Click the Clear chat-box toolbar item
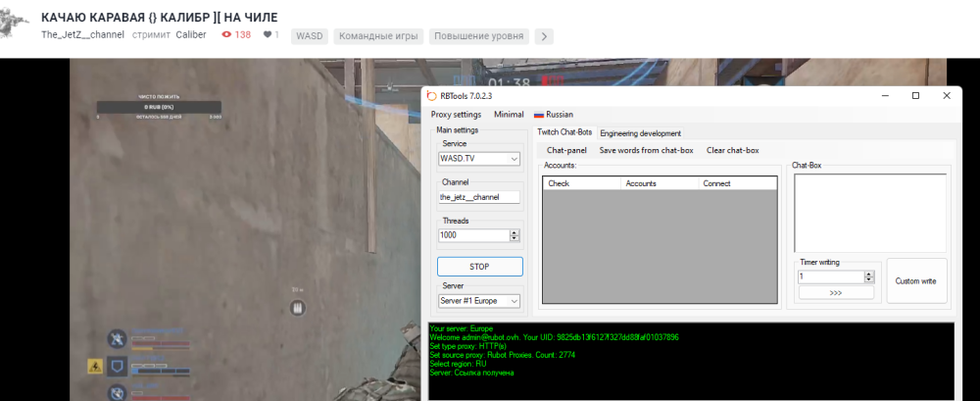980x401 pixels. 732,150
